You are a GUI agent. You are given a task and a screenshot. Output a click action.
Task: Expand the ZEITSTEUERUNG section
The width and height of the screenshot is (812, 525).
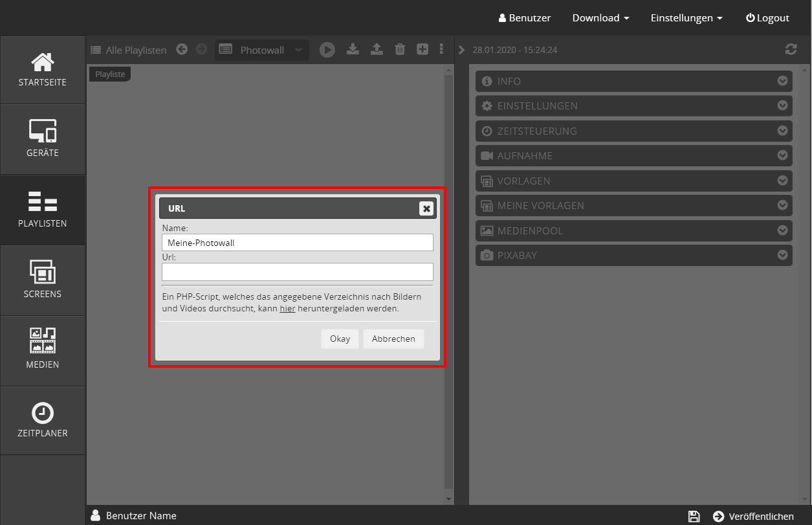[x=634, y=131]
